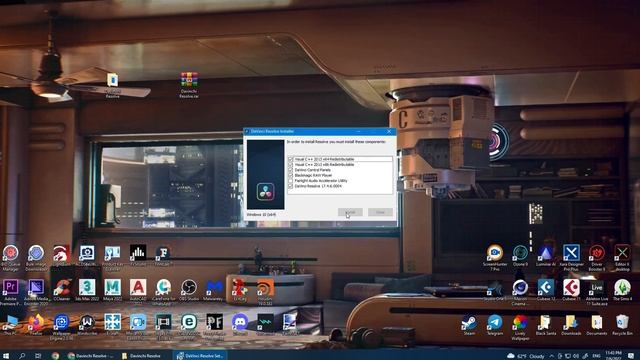The width and height of the screenshot is (640, 360).
Task: Open the Windows Start menu
Action: pos(6,356)
